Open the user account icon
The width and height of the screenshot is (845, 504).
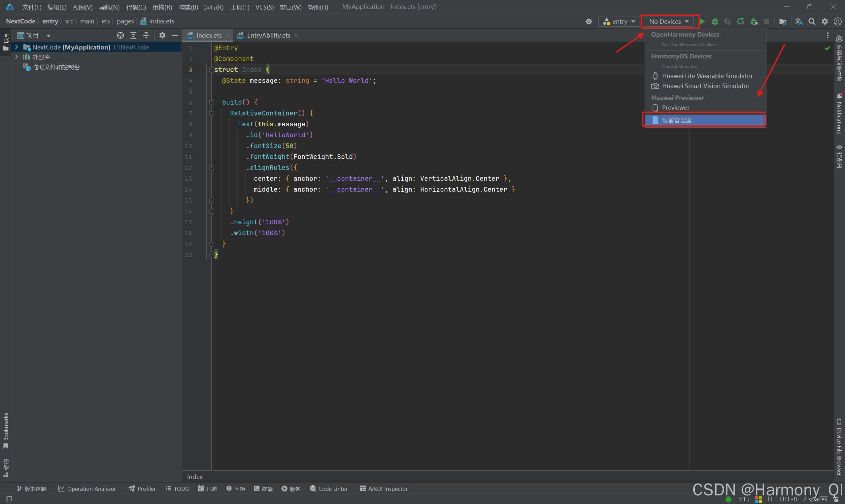point(837,21)
